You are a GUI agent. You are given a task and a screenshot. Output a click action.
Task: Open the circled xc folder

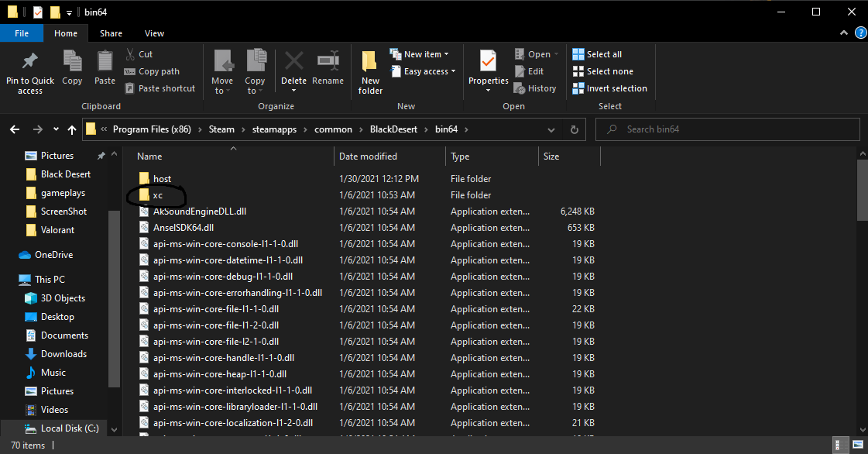(157, 195)
